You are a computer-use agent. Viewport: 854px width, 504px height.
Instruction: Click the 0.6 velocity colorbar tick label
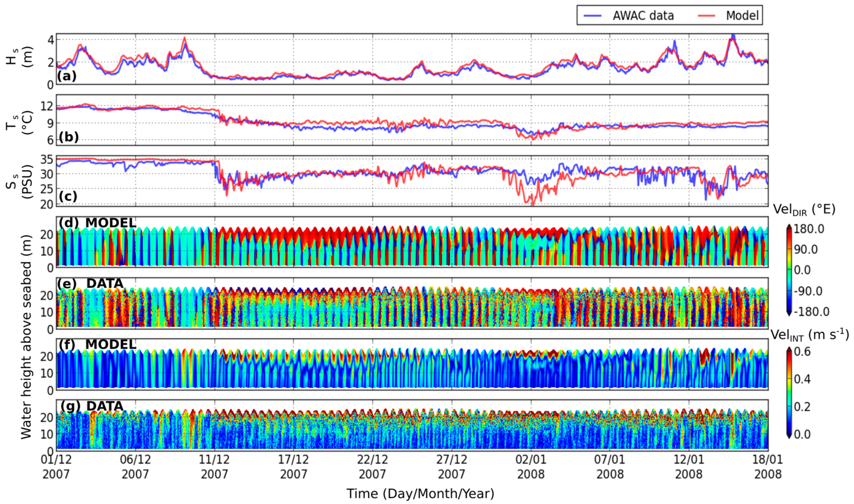coord(802,351)
